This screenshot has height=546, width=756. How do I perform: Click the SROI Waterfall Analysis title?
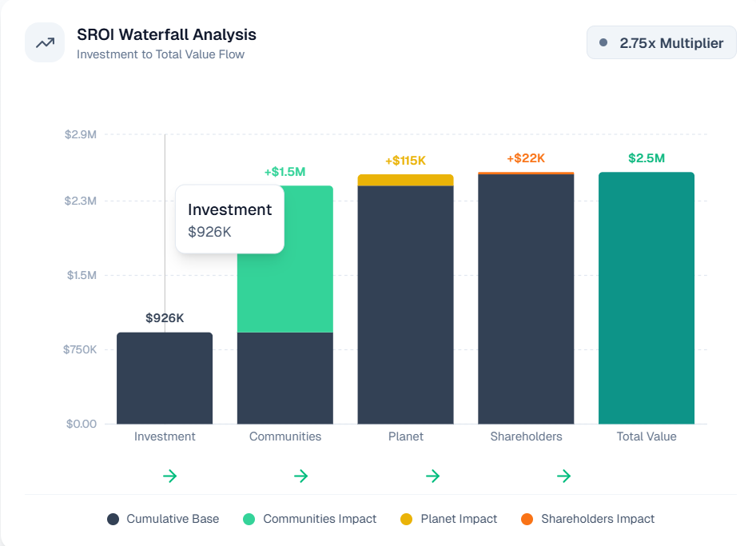[x=166, y=34]
